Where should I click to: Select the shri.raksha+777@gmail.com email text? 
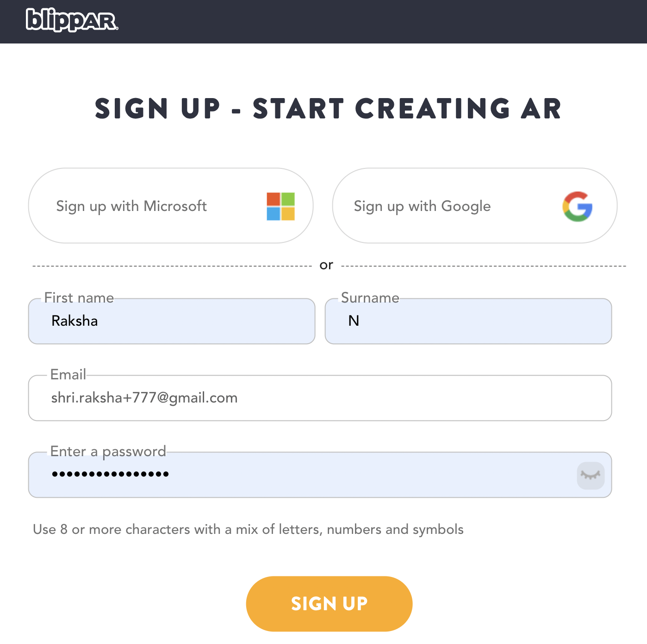pos(144,398)
